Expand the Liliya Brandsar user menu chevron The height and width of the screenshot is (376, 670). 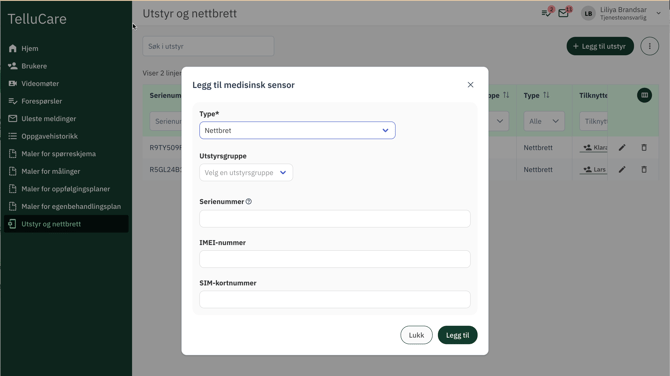pos(658,13)
